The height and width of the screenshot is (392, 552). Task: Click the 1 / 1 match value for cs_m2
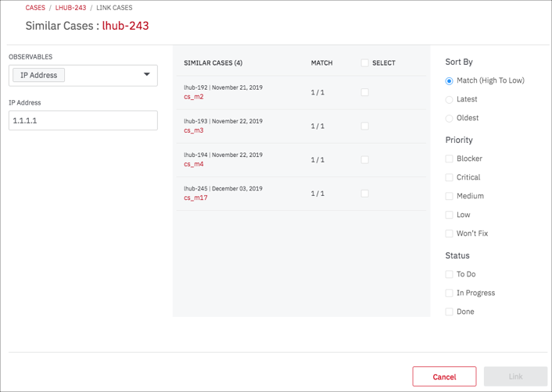pyautogui.click(x=317, y=92)
